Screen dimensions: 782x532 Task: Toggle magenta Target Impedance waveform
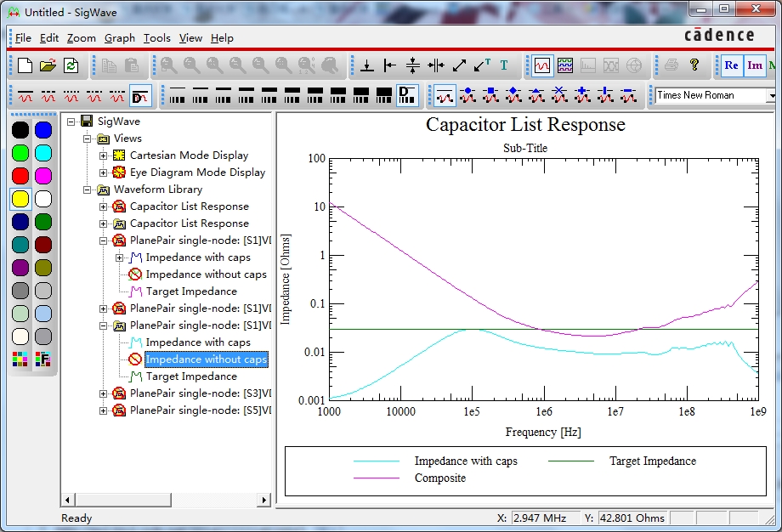(136, 291)
